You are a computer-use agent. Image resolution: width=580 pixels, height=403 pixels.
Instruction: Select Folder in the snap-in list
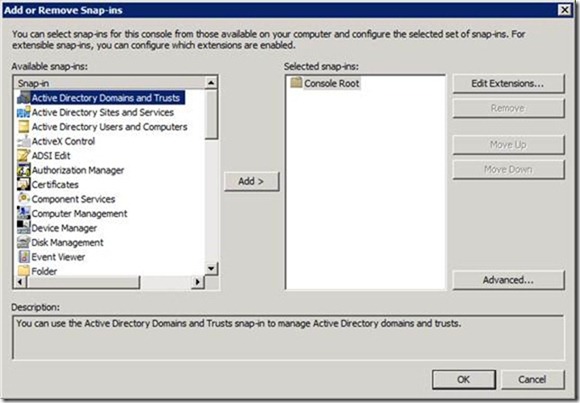[x=44, y=271]
